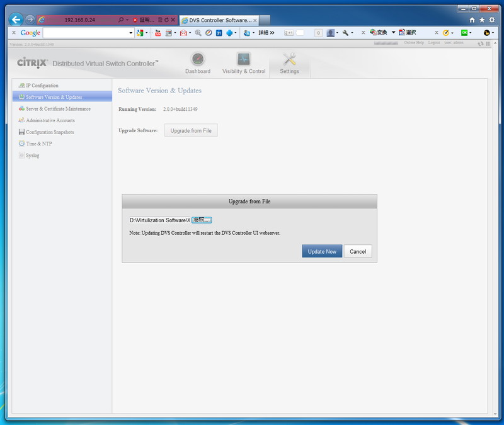Close the Google toolbar

14,33
